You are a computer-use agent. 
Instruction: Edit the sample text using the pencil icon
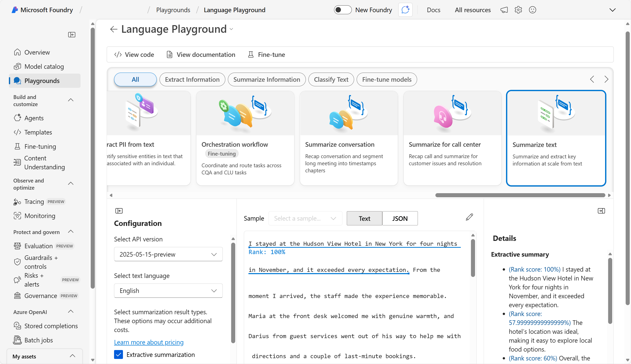[469, 217]
